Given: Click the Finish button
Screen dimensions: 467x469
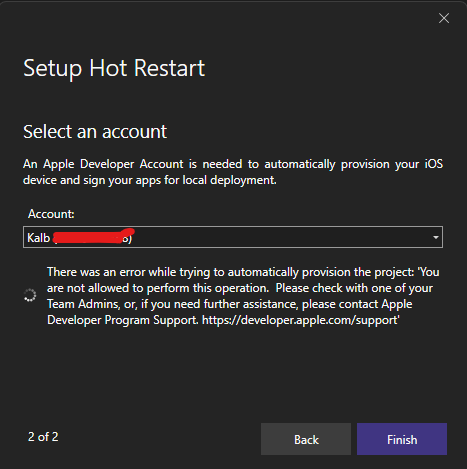Looking at the screenshot, I should [x=402, y=439].
